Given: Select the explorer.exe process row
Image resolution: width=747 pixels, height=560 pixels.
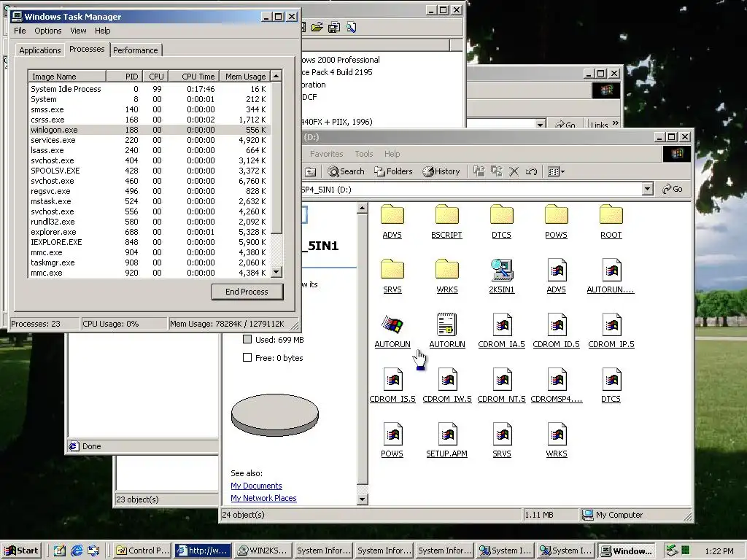Looking at the screenshot, I should (x=149, y=232).
